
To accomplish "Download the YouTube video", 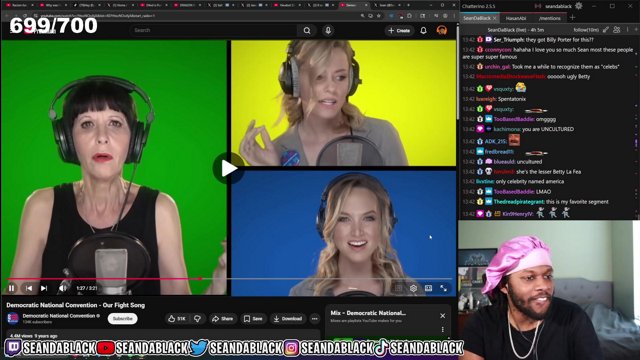I will pos(288,319).
